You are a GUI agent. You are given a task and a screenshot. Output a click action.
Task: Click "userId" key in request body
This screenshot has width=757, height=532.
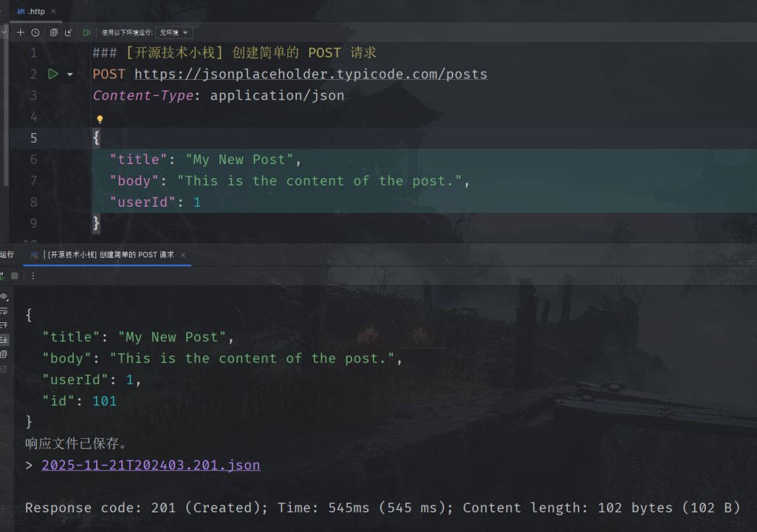[x=142, y=202]
